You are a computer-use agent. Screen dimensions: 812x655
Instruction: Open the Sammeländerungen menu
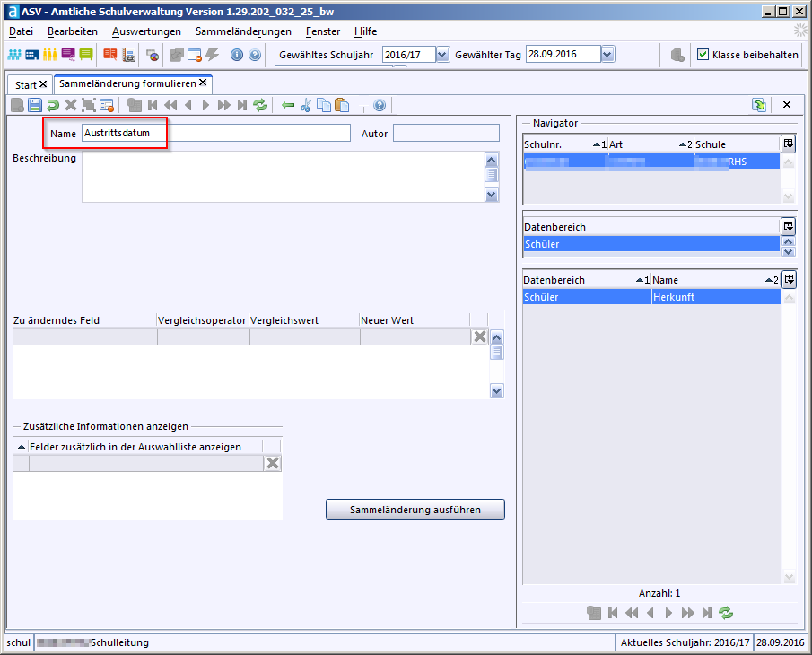[x=243, y=31]
